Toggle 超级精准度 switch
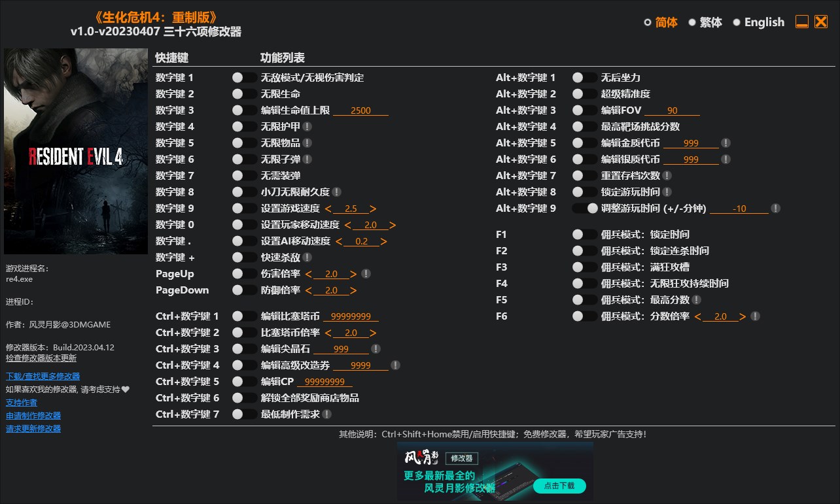Image resolution: width=840 pixels, height=504 pixels. tap(584, 93)
